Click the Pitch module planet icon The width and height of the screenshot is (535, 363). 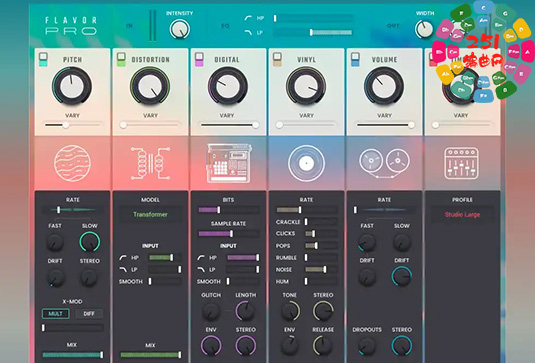(72, 163)
